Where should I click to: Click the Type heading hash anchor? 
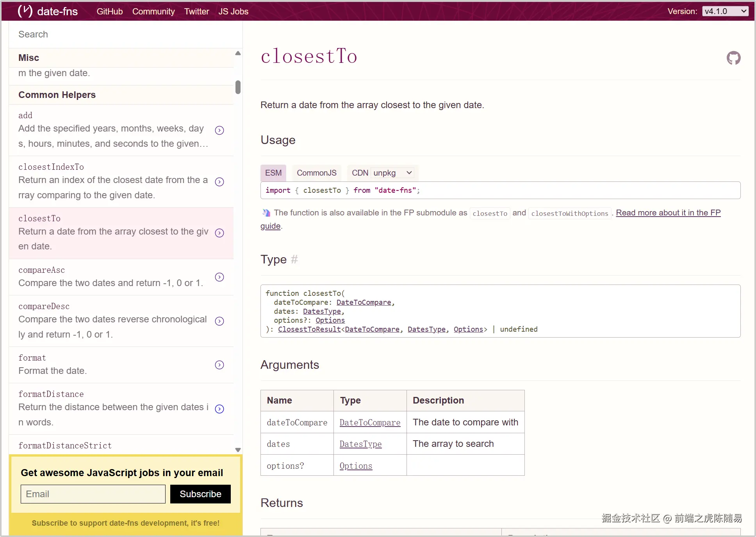click(x=294, y=260)
